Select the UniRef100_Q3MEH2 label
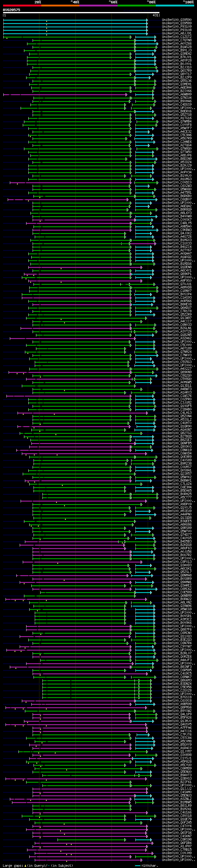Image resolution: width=197 pixels, height=868 pixels. coord(177,54)
